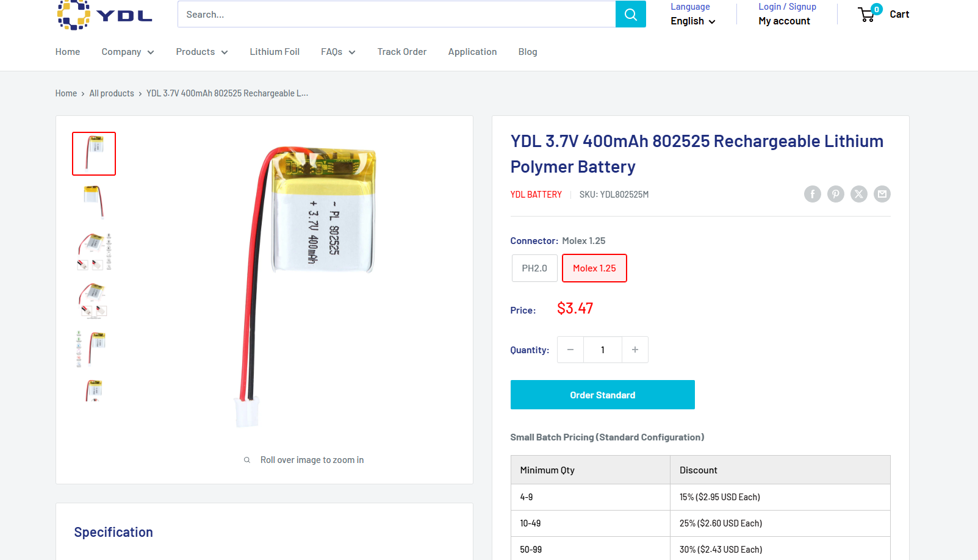Expand the FAQs menu
The image size is (978, 560).
point(338,52)
